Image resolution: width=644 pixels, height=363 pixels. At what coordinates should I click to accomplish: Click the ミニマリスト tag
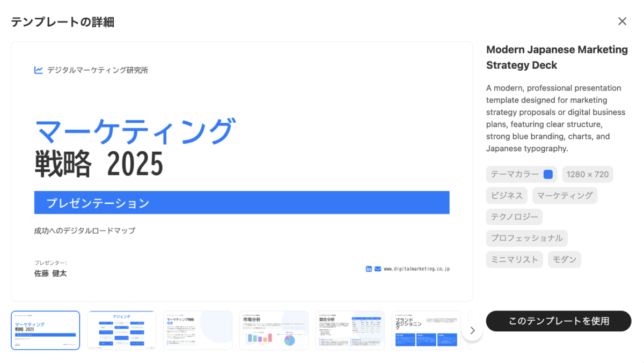514,259
